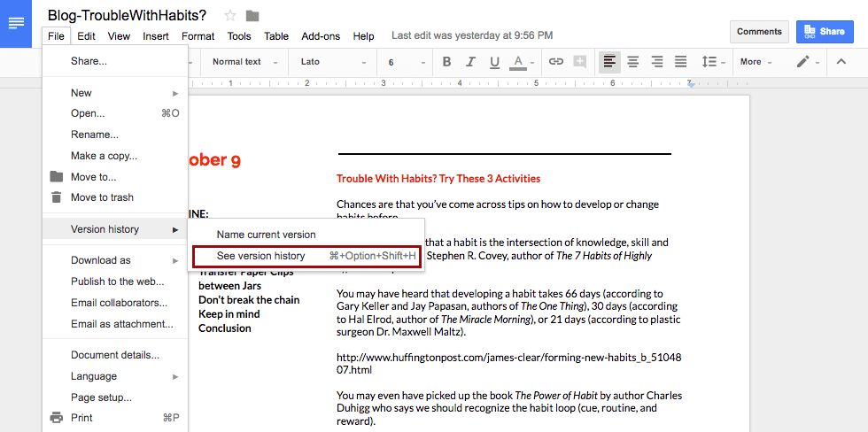868x432 pixels.
Task: Open the Lato font dropdown
Action: pyautogui.click(x=335, y=62)
